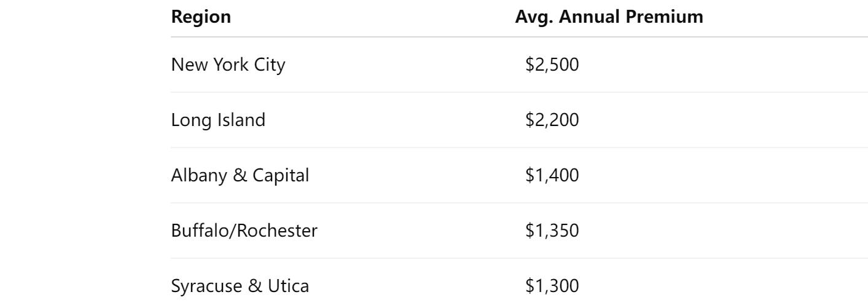Select the New York City cell

tap(228, 65)
